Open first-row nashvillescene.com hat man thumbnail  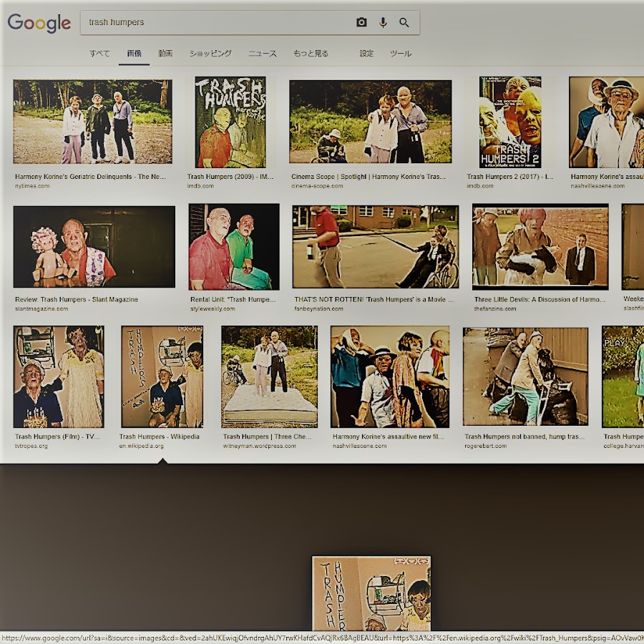pyautogui.click(x=606, y=122)
